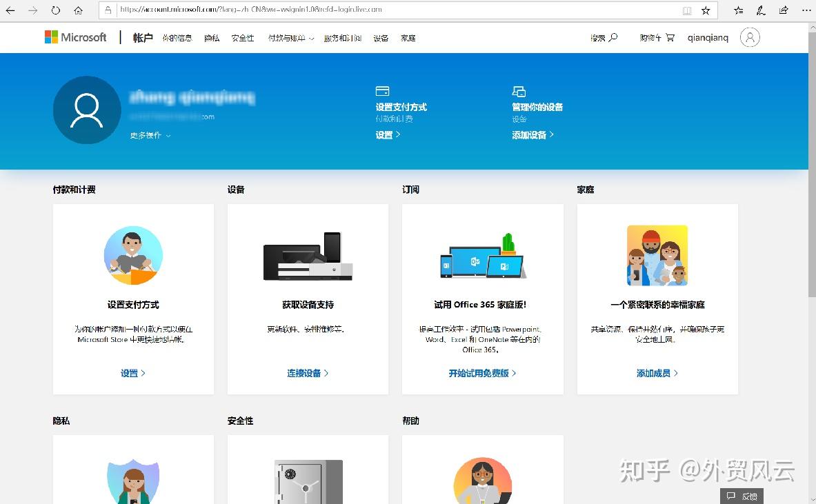
Task: Click the 付款和计费 section heading
Action: pyautogui.click(x=74, y=190)
